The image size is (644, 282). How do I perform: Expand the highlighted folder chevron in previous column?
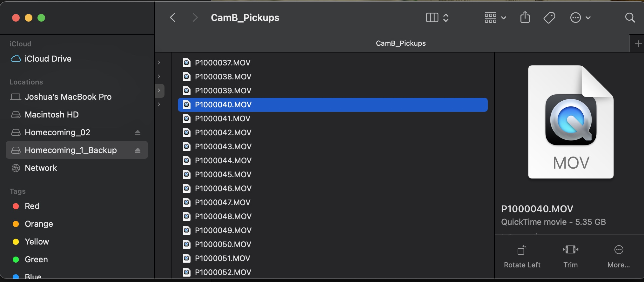click(x=159, y=91)
